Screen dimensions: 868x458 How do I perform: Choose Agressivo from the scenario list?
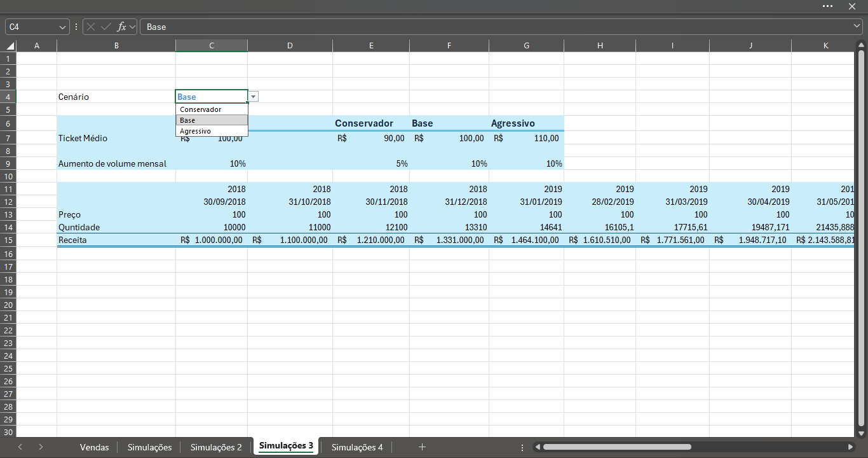pos(212,131)
